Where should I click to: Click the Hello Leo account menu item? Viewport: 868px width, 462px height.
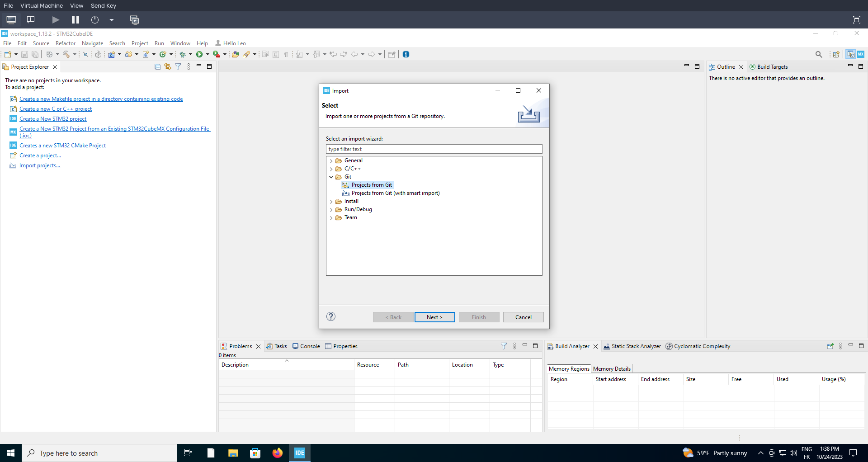231,43
